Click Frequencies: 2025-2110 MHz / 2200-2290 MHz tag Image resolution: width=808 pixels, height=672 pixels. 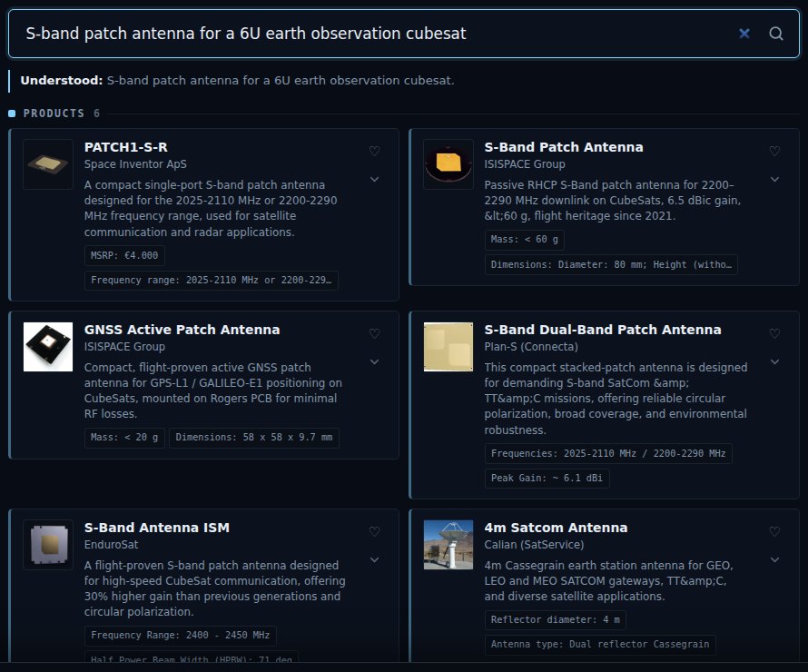click(x=608, y=453)
